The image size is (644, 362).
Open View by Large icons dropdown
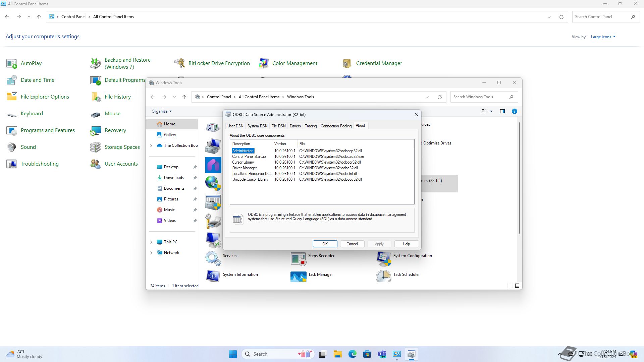[x=603, y=37]
